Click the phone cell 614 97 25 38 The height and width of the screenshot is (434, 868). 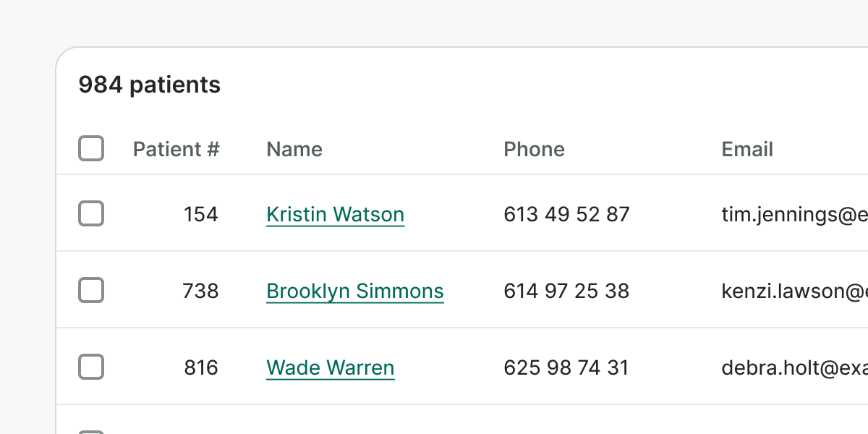pyautogui.click(x=566, y=291)
